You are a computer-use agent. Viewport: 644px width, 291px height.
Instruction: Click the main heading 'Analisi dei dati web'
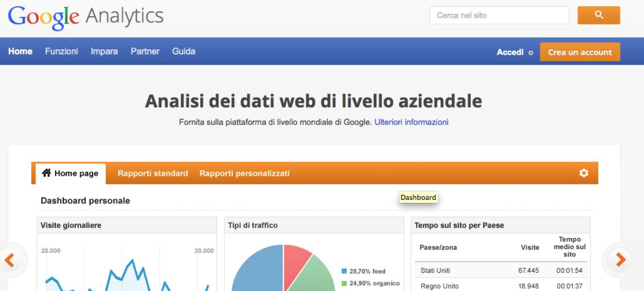(x=313, y=101)
